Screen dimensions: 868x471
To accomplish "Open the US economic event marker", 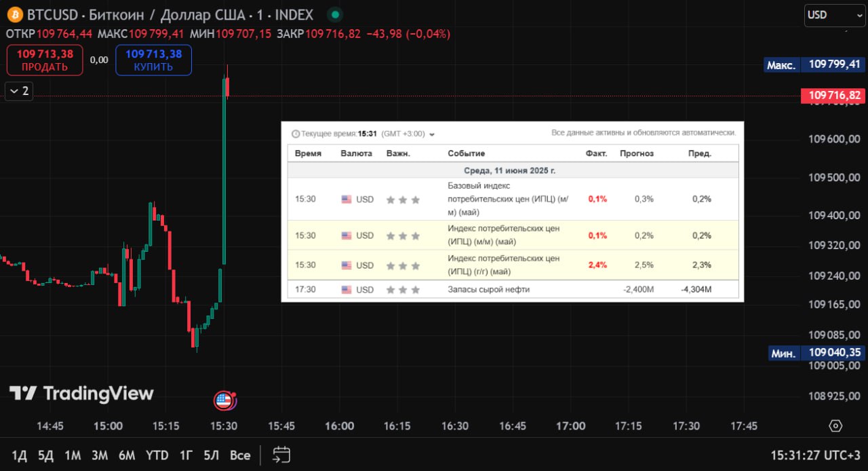I will 224,400.
